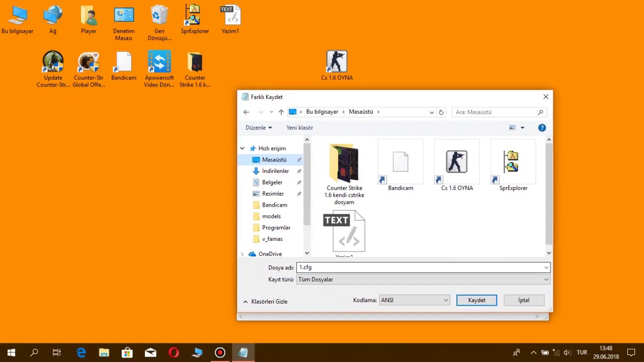
Task: Select Cs 1.6 OYNA icon on desktop
Action: (337, 65)
